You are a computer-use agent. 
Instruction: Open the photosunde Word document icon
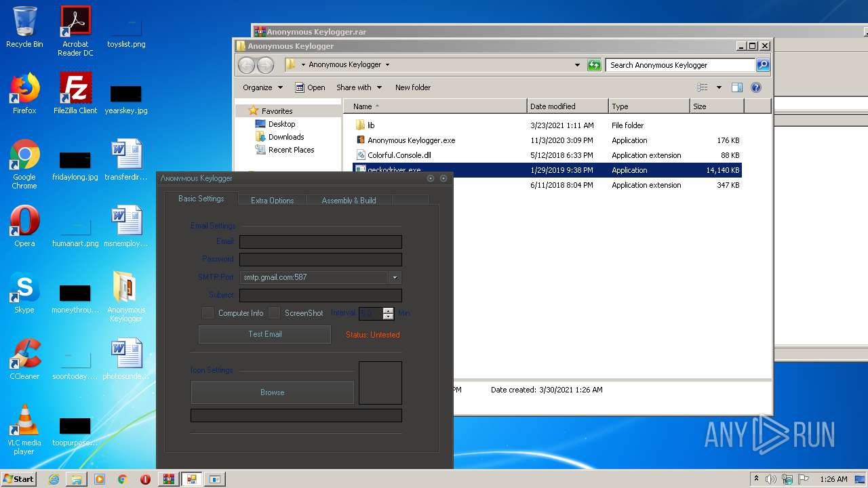coord(126,360)
